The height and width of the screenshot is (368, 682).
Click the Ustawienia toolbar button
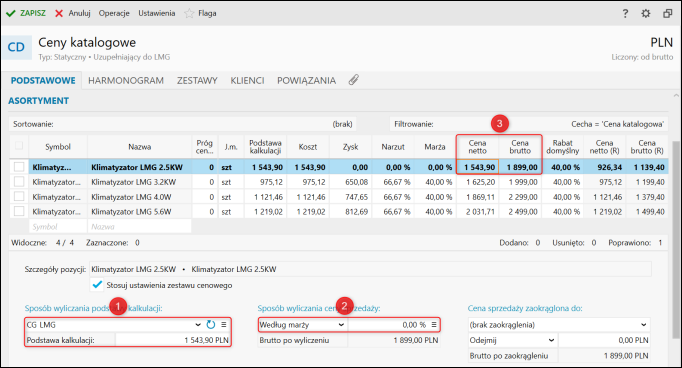click(157, 13)
